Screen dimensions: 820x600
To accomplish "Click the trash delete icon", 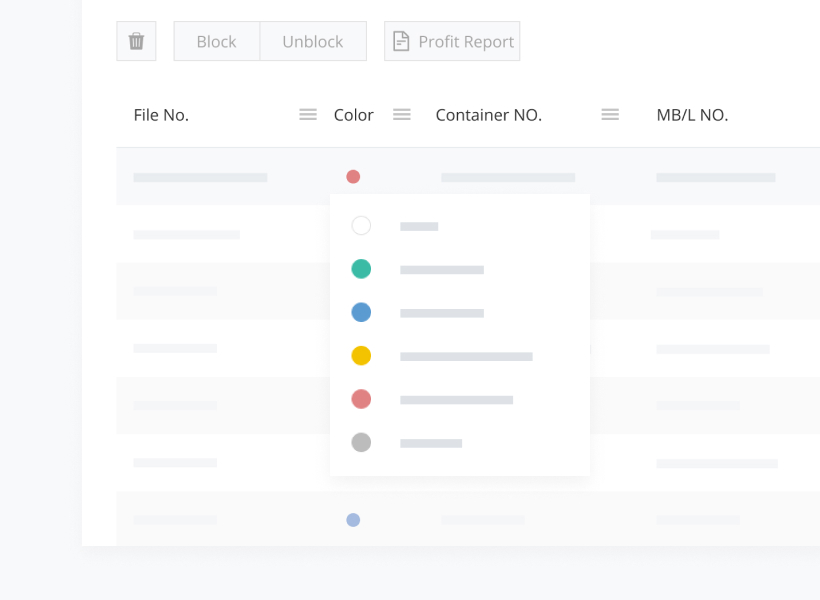I will click(136, 41).
